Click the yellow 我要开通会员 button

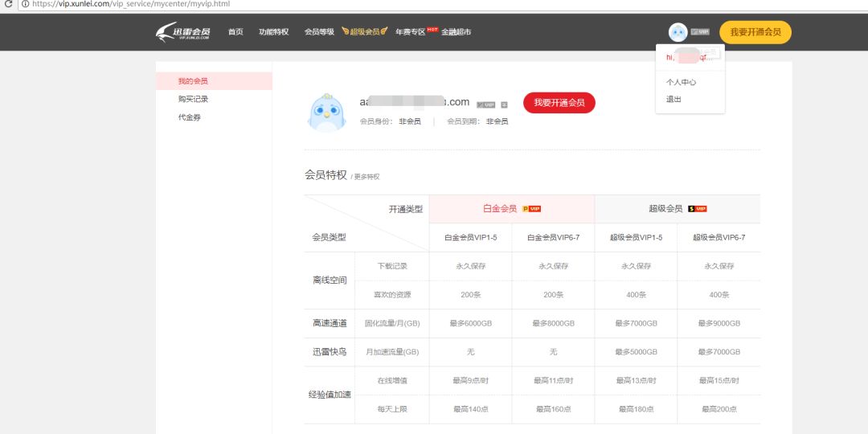pos(755,32)
